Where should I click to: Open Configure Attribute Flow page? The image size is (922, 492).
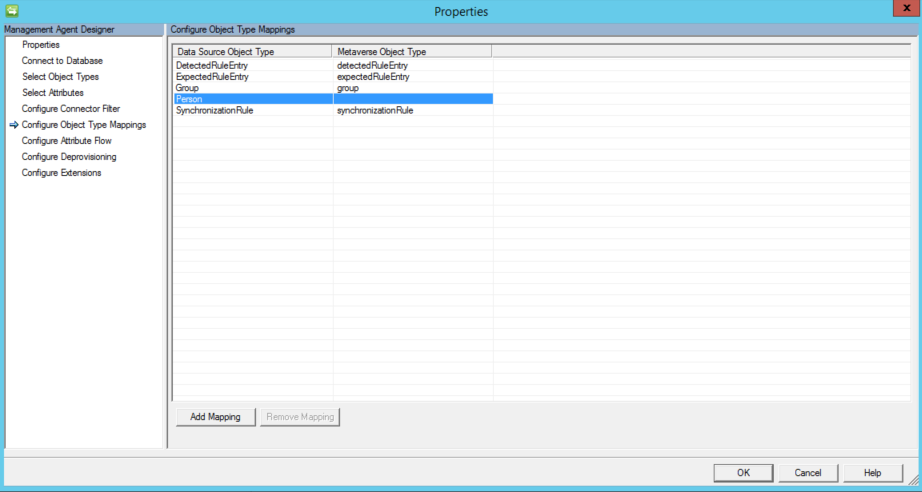coord(66,140)
